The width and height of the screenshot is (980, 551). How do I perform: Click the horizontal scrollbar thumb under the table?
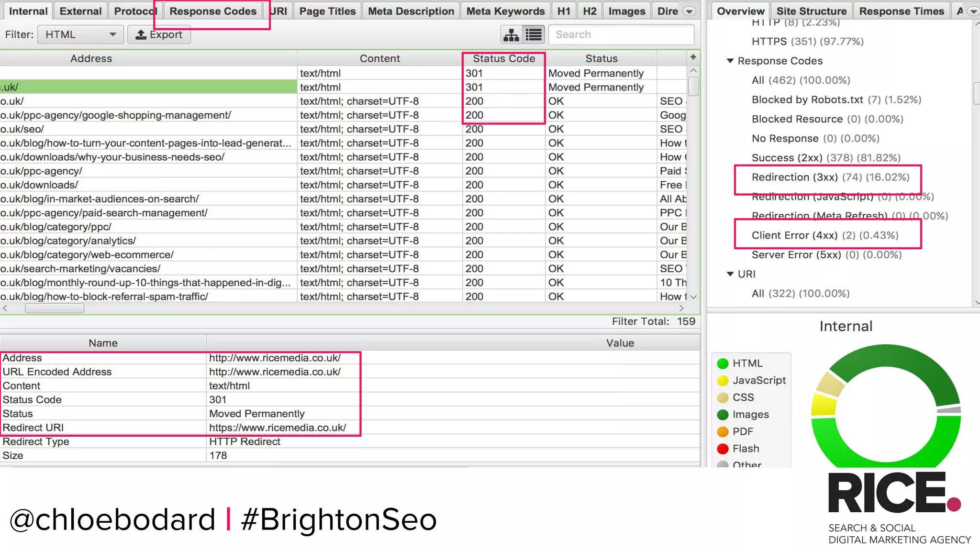click(55, 309)
